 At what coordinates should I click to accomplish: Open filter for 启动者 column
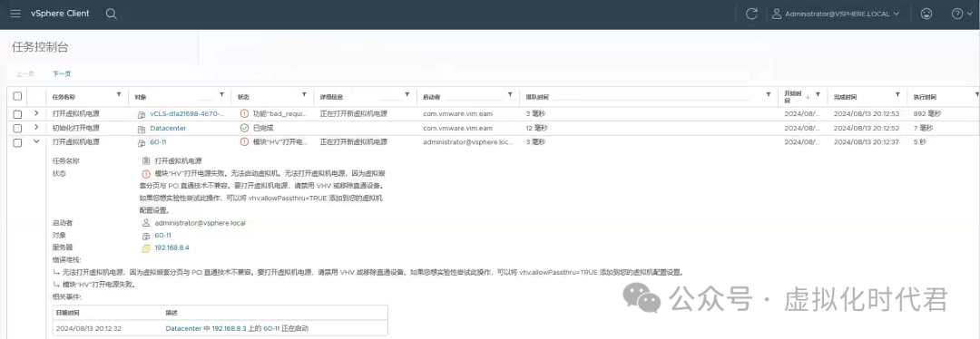(509, 95)
